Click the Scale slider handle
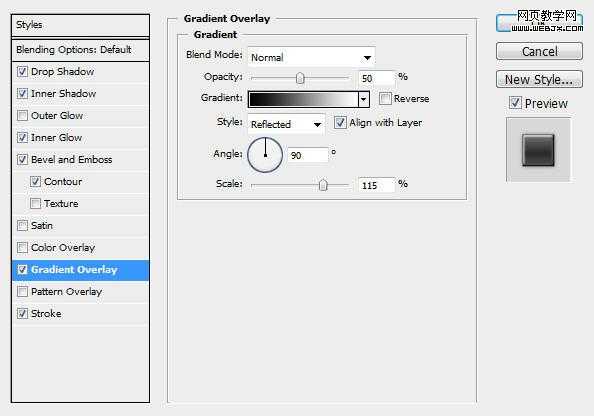The width and height of the screenshot is (594, 416). click(x=323, y=185)
